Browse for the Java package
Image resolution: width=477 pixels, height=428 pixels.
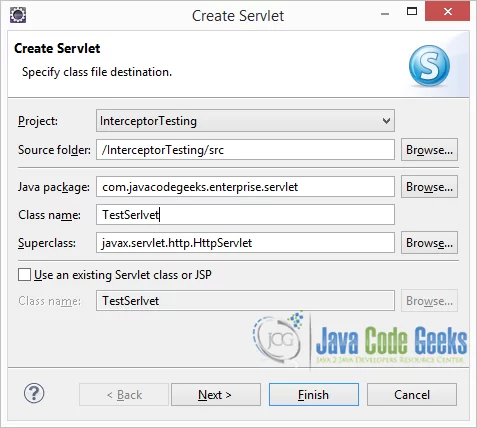click(x=429, y=187)
